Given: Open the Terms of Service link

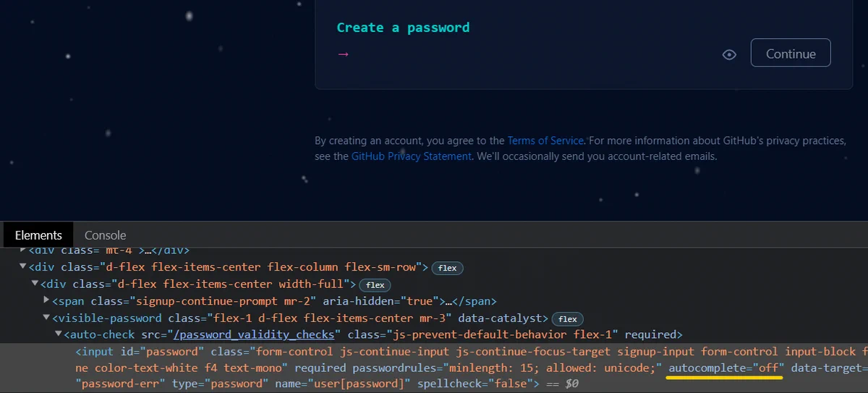Looking at the screenshot, I should click(x=545, y=140).
